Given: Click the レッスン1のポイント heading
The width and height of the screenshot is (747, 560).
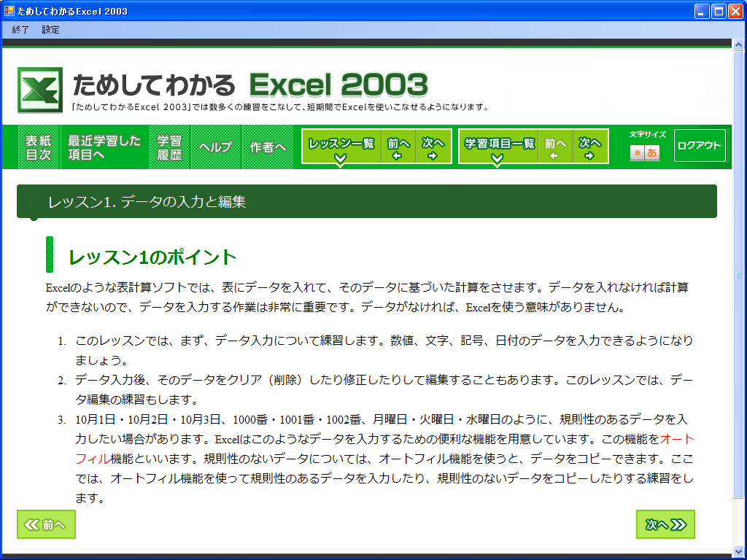Looking at the screenshot, I should coord(152,257).
